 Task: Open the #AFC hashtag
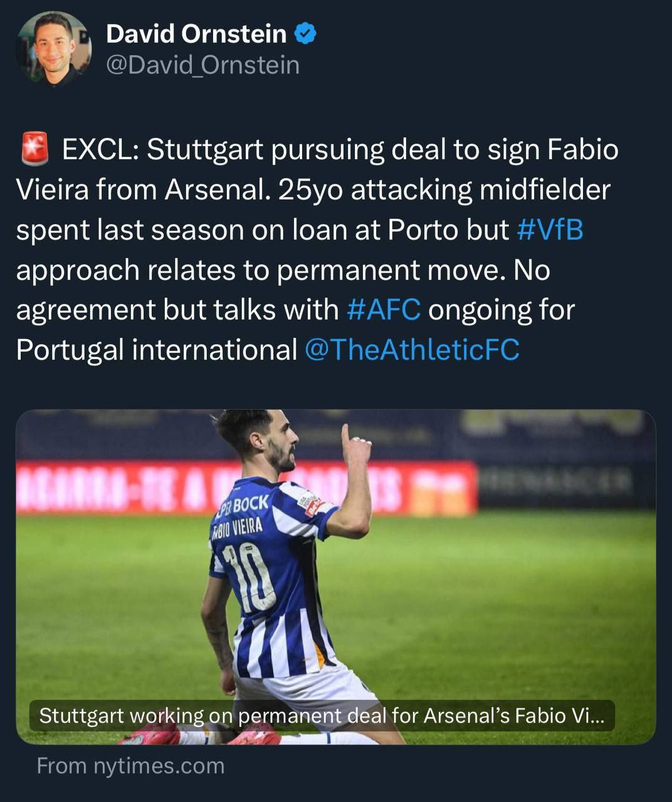coord(384,310)
